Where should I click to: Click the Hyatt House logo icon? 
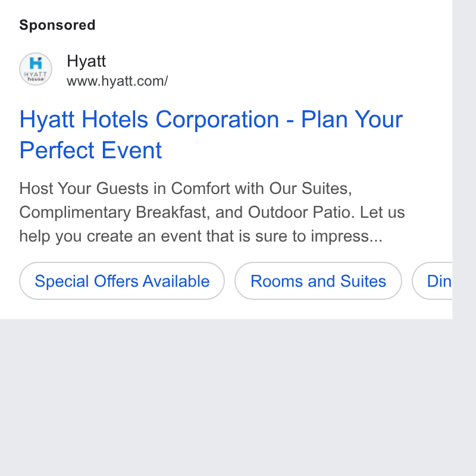point(36,69)
